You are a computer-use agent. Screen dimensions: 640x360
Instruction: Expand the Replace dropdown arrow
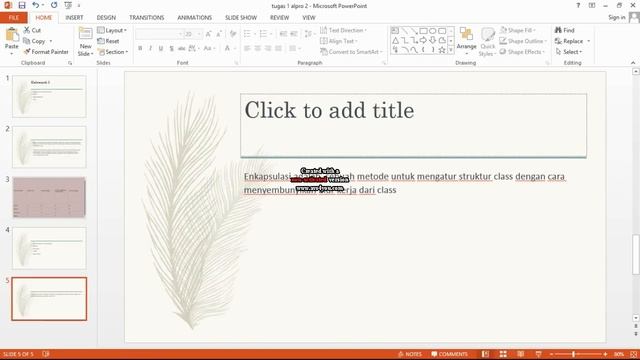point(589,41)
